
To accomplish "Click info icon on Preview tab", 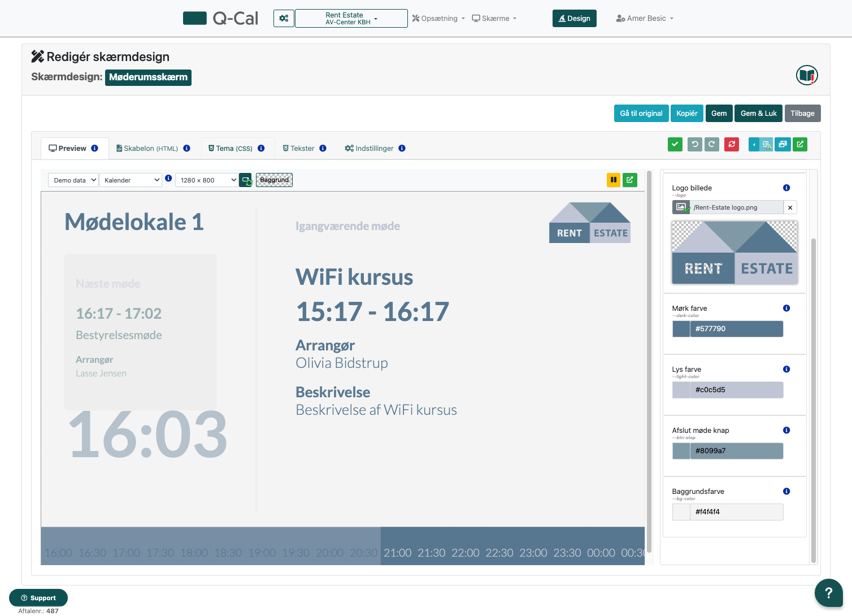I will 94,148.
